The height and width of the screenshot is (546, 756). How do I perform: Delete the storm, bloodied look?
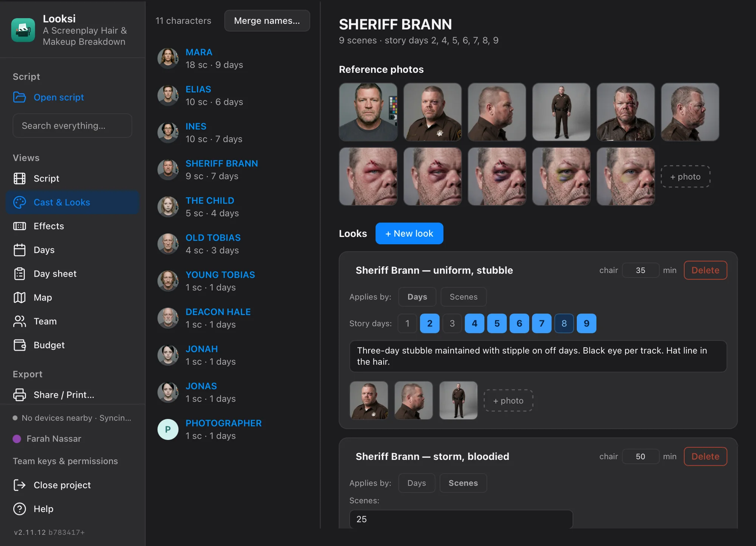coord(705,456)
